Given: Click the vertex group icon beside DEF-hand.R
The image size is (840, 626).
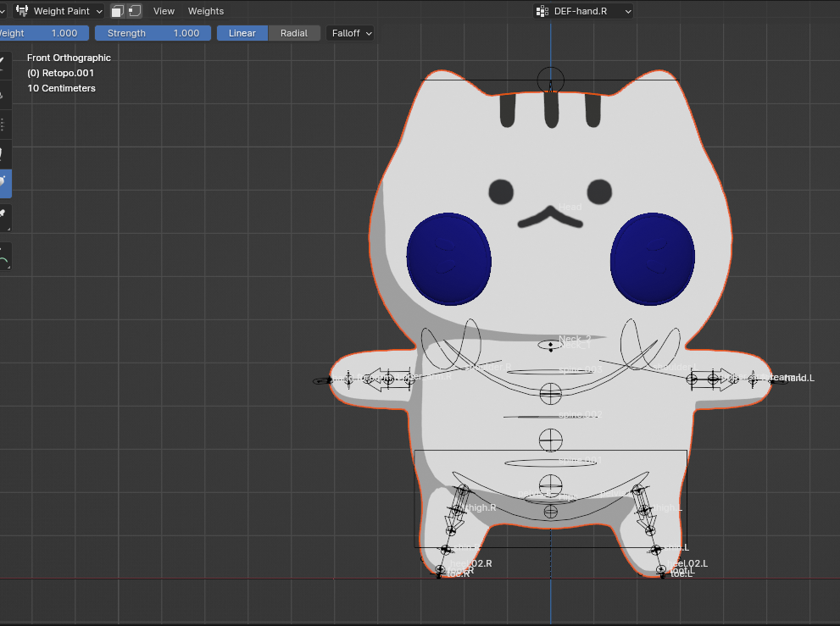Looking at the screenshot, I should tap(542, 11).
